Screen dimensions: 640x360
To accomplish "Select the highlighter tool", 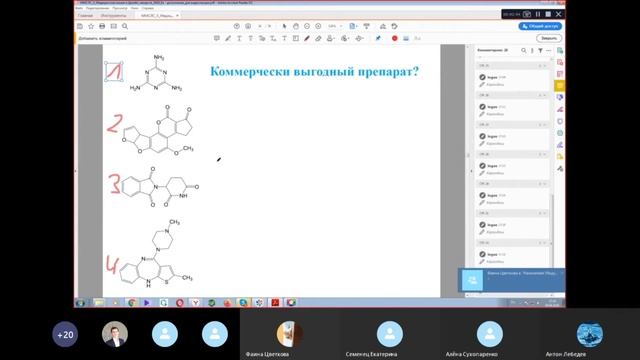I will click(228, 38).
